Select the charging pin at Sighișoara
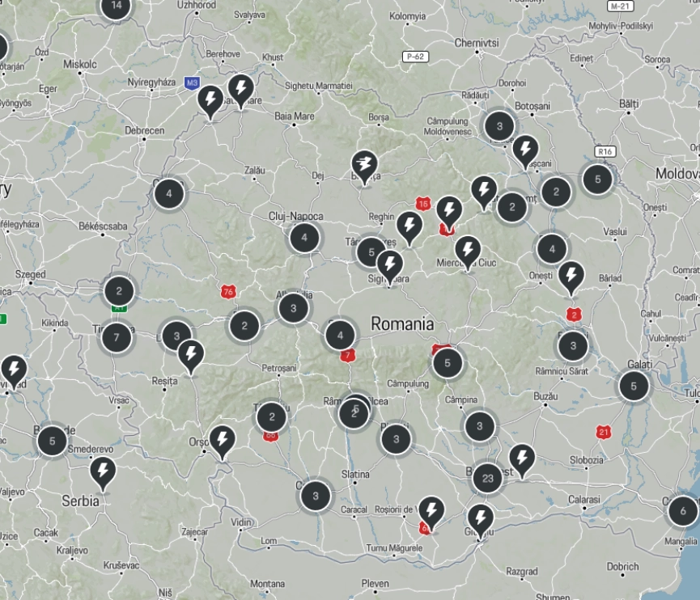The width and height of the screenshot is (700, 600). (x=390, y=265)
